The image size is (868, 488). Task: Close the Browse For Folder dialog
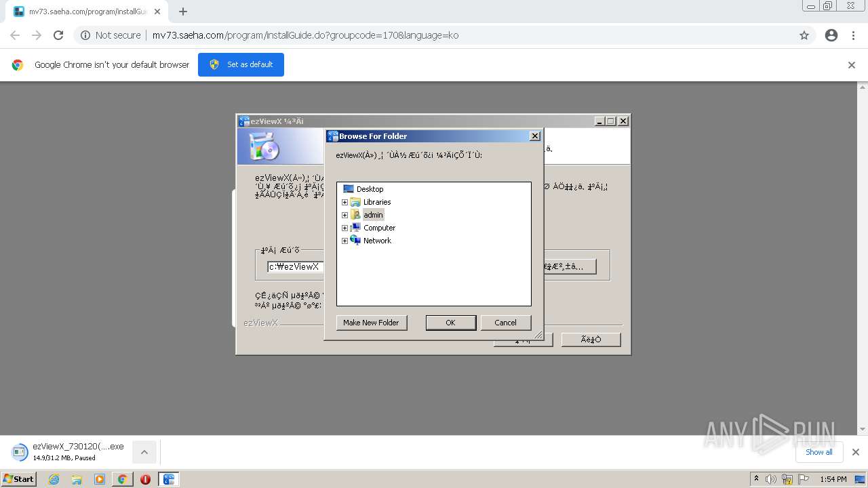534,136
